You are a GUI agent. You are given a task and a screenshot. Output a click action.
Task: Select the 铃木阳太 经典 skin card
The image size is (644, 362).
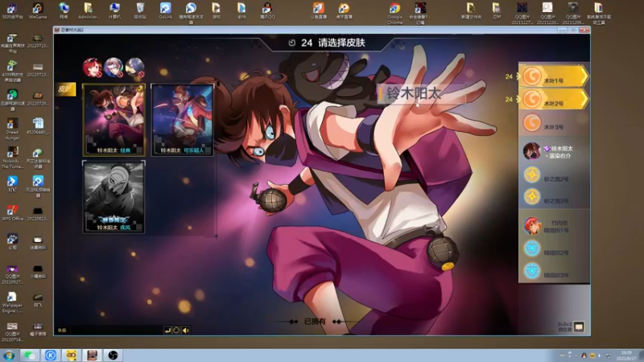(114, 119)
